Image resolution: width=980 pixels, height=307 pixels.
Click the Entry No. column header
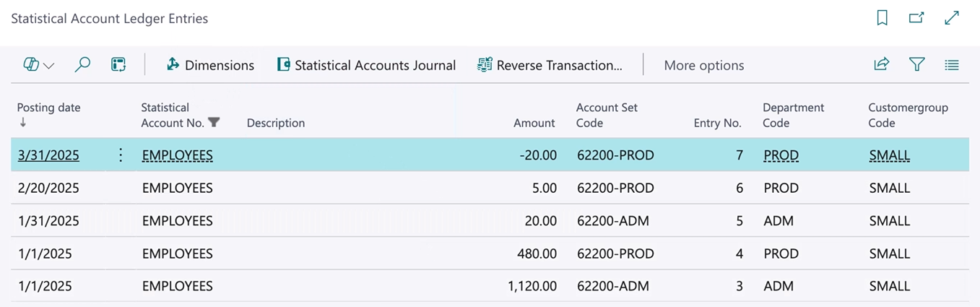(718, 123)
